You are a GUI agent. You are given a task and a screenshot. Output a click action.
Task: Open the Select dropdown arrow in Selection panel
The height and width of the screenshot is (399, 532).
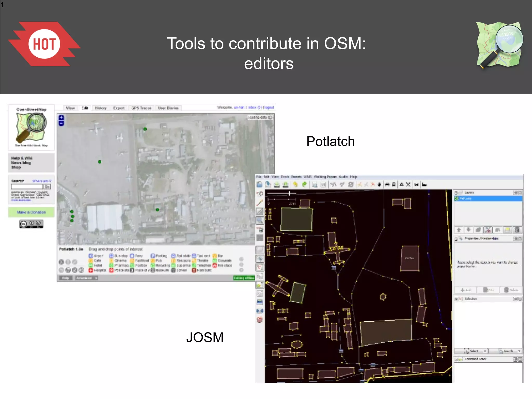pos(485,351)
